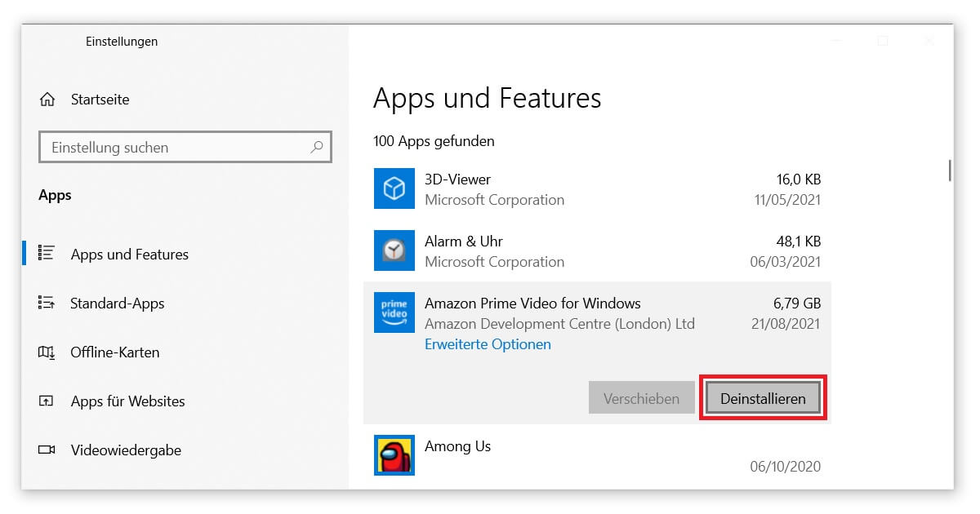This screenshot has width=980, height=514.
Task: Switch to Standard-Apps in the sidebar
Action: click(118, 303)
